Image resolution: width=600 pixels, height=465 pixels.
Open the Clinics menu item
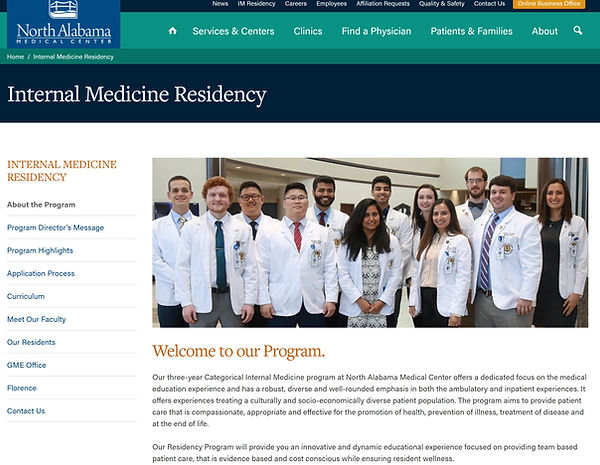click(308, 31)
